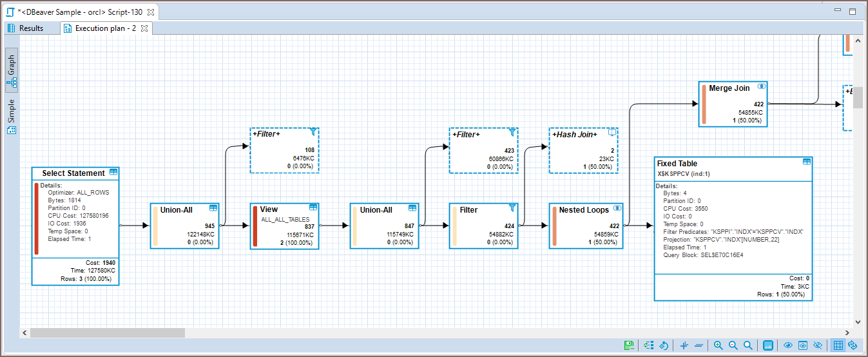Click the refresh arrows icon at far right

tap(853, 345)
